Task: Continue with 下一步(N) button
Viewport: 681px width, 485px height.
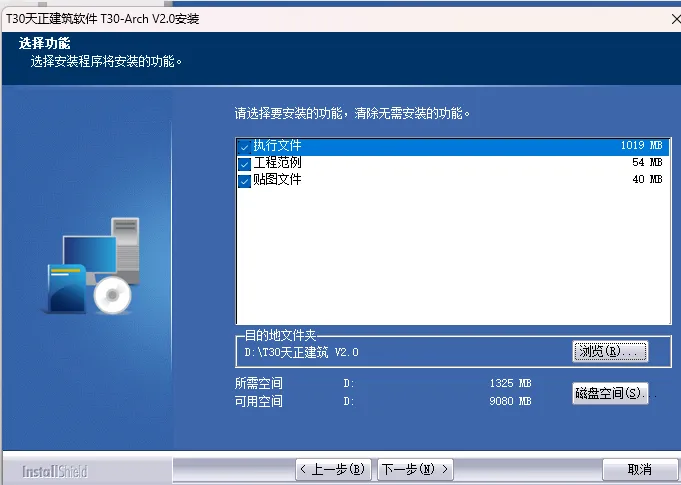Action: 415,469
